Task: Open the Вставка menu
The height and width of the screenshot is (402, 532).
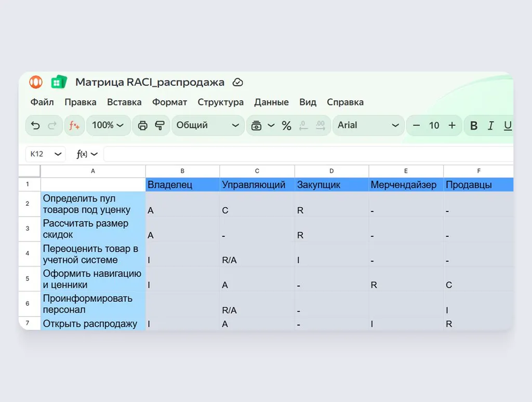Action: (x=124, y=102)
